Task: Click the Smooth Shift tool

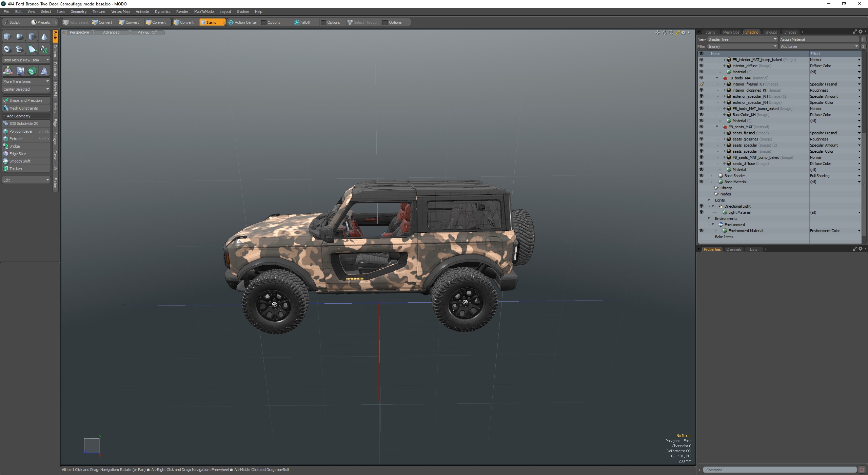Action: [x=26, y=161]
